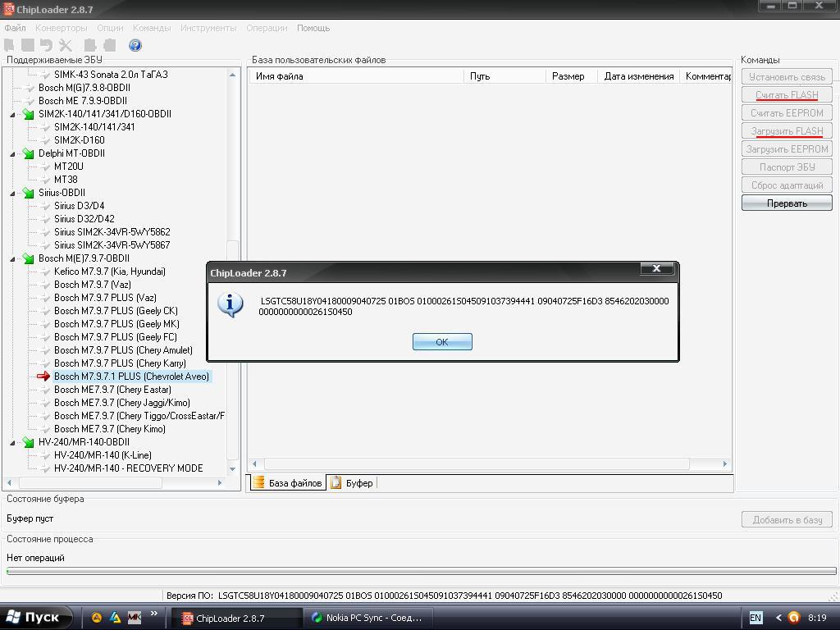This screenshot has height=630, width=840.
Task: Open the Конвертеры menu
Action: [61, 28]
